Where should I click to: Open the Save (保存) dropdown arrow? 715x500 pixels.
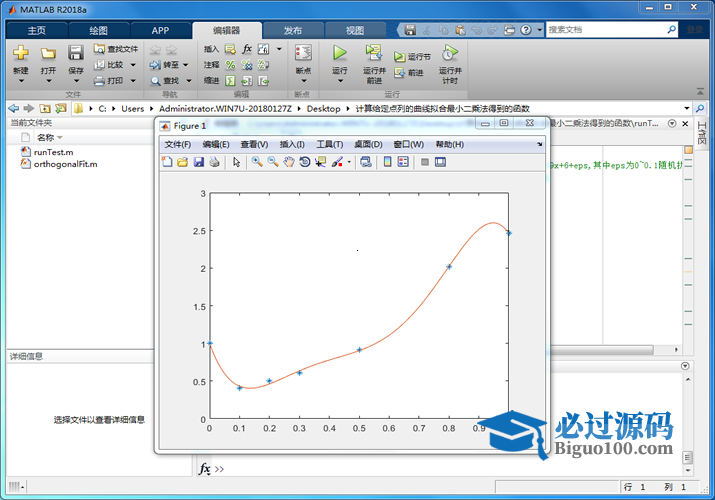pos(76,81)
